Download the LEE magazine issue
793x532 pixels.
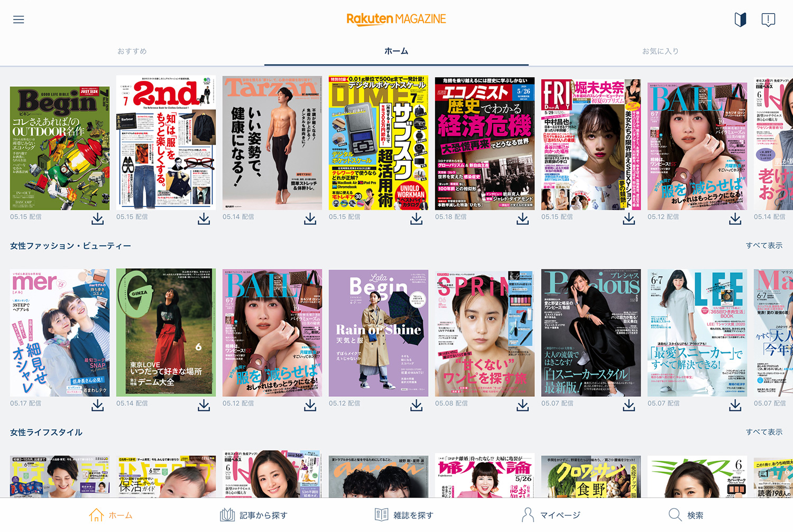[x=735, y=405]
